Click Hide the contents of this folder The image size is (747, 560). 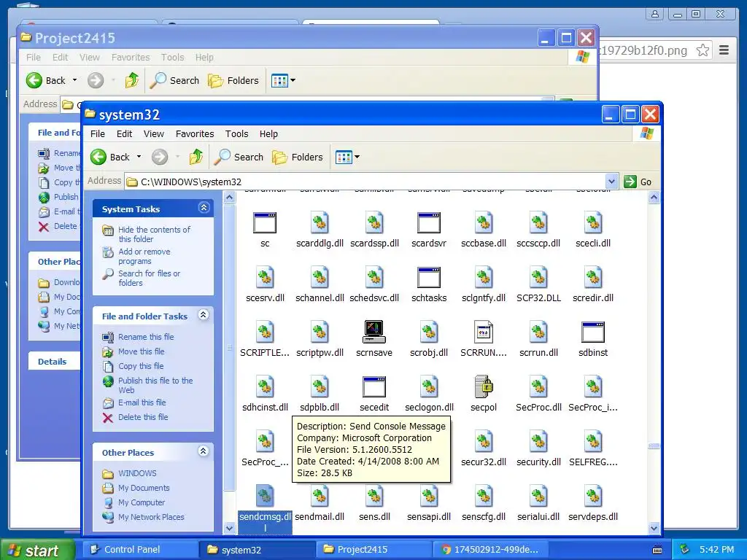pyautogui.click(x=154, y=234)
